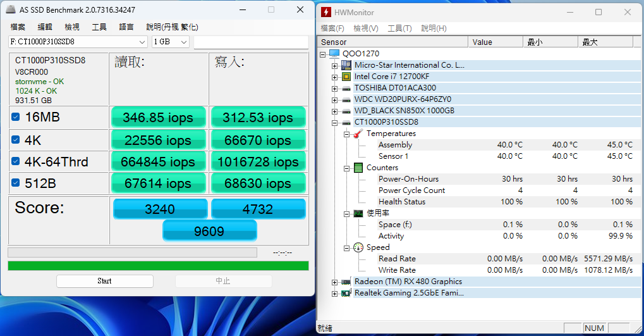Click the 中止 abort button
Image resolution: width=644 pixels, height=336 pixels.
tap(224, 281)
